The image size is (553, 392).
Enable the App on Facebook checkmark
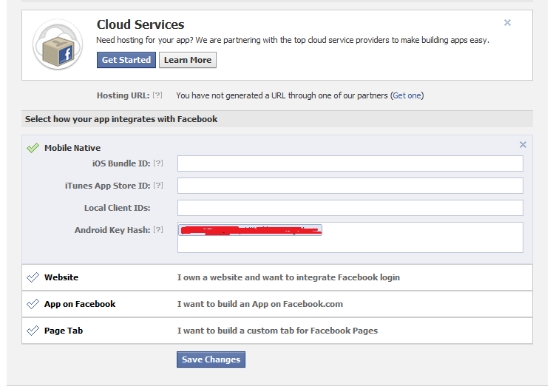(33, 304)
